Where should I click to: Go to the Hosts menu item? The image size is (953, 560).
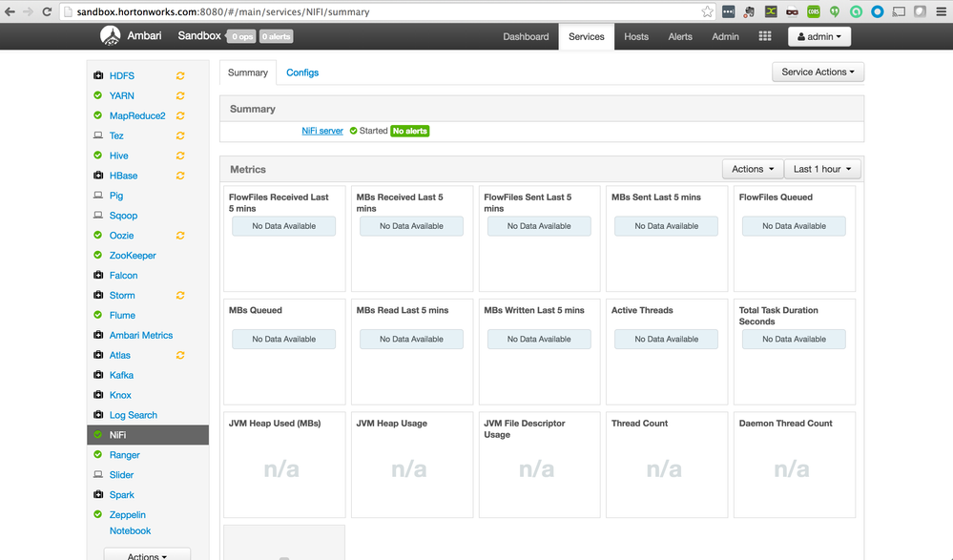coord(636,36)
